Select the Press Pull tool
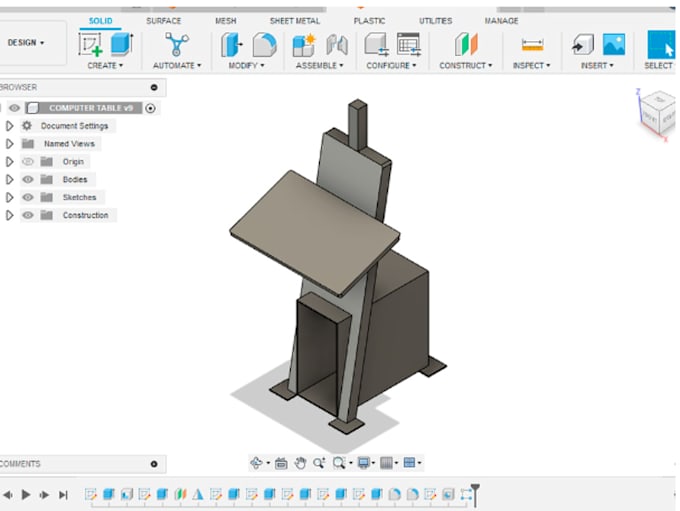The image size is (680, 511). (x=232, y=44)
